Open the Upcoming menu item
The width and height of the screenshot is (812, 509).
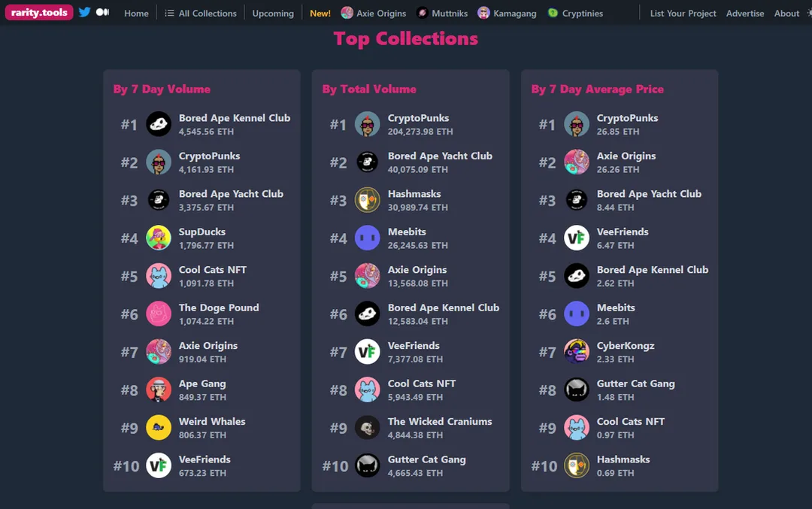point(273,14)
